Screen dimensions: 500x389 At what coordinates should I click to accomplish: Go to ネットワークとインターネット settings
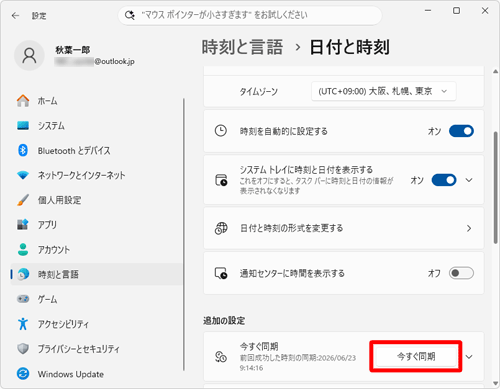click(x=97, y=175)
